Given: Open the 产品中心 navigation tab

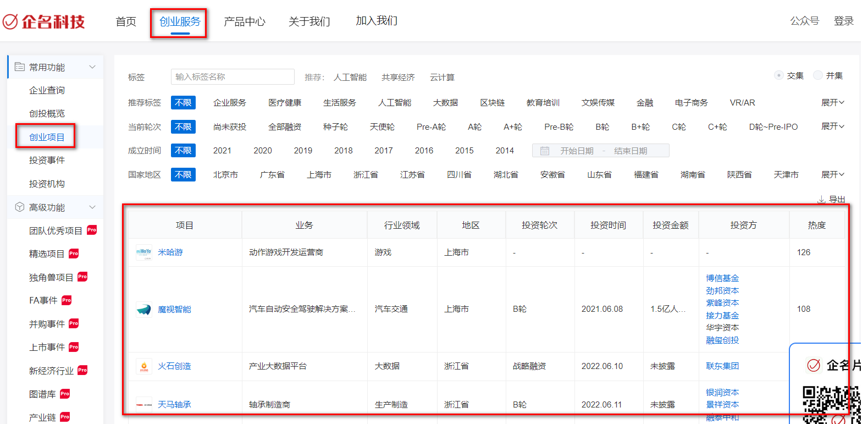Looking at the screenshot, I should pyautogui.click(x=244, y=21).
